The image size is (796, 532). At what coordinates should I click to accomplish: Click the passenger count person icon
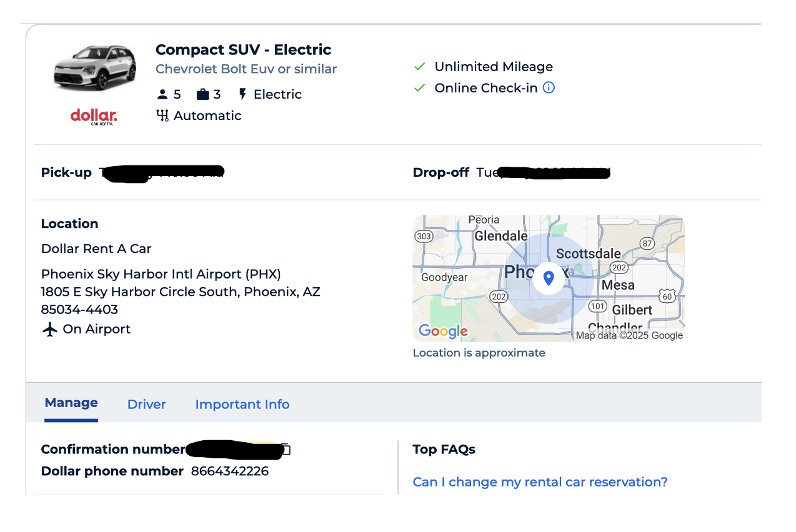[x=162, y=95]
